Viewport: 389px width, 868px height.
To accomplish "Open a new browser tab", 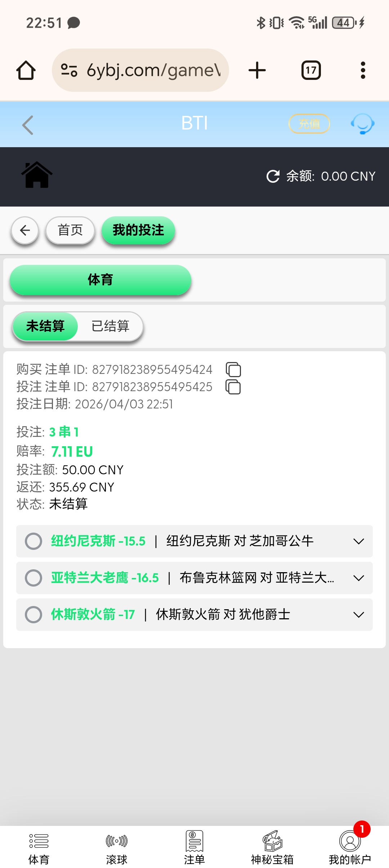I will click(x=257, y=70).
